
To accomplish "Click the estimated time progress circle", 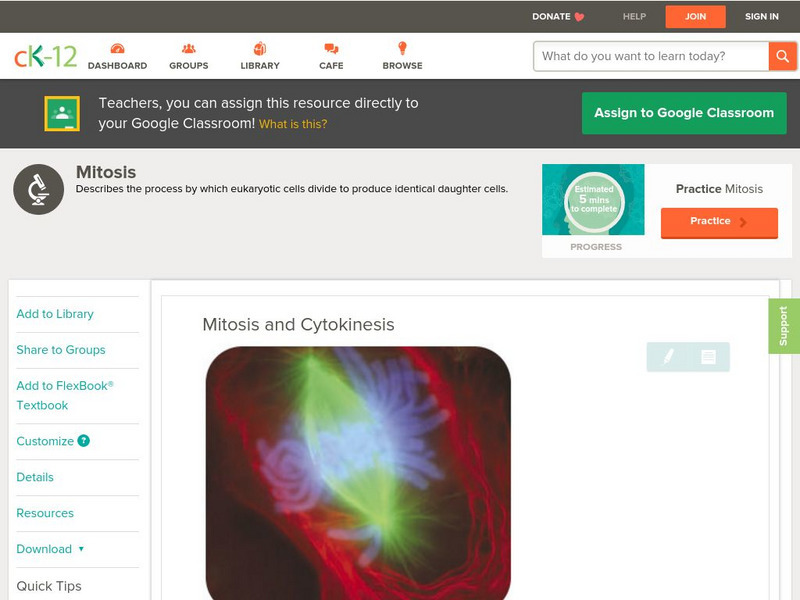I will pyautogui.click(x=594, y=200).
